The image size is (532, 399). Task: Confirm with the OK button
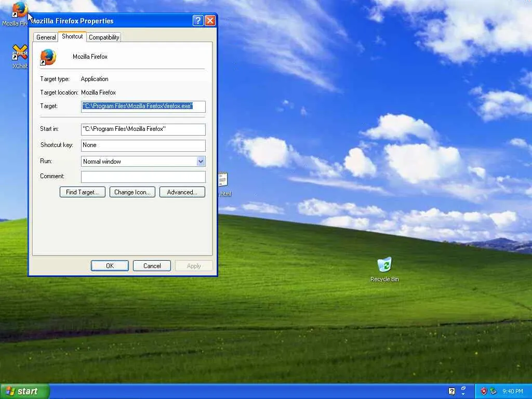pyautogui.click(x=110, y=265)
